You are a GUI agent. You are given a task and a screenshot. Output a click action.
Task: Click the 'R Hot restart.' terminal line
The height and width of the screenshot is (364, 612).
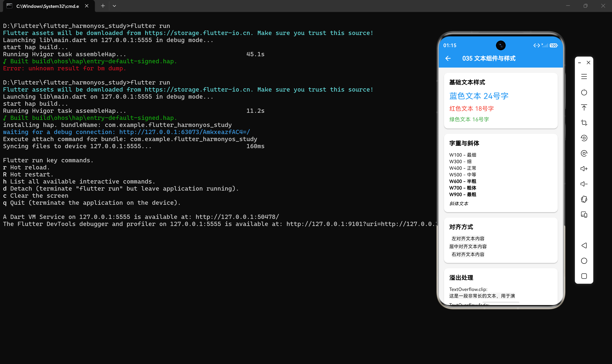click(x=28, y=174)
